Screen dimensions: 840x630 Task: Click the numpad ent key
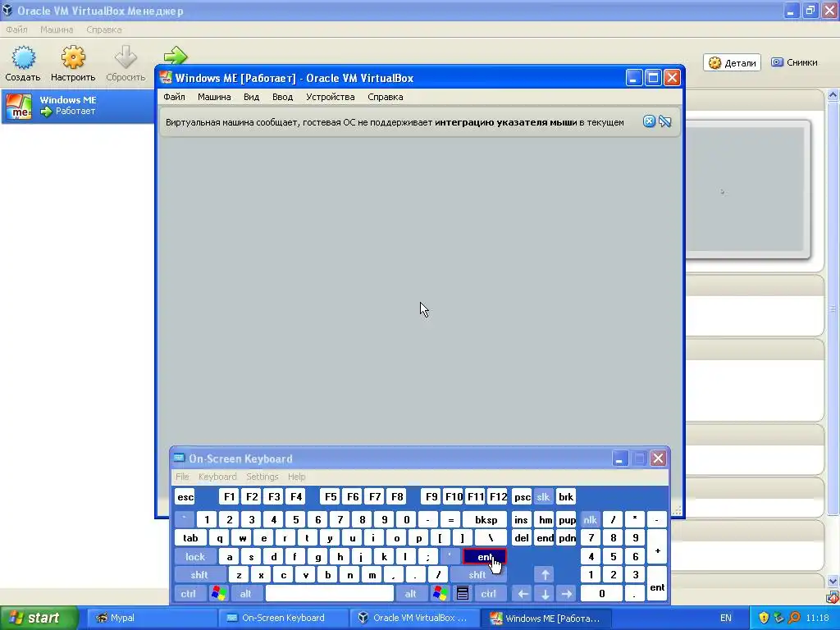coord(657,584)
